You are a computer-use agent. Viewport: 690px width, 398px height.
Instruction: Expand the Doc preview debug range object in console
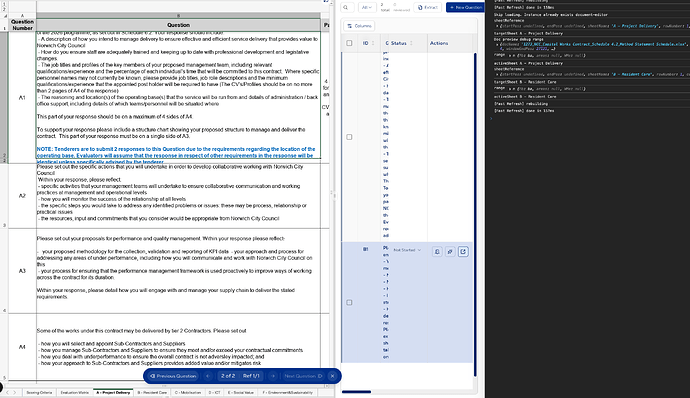point(497,44)
